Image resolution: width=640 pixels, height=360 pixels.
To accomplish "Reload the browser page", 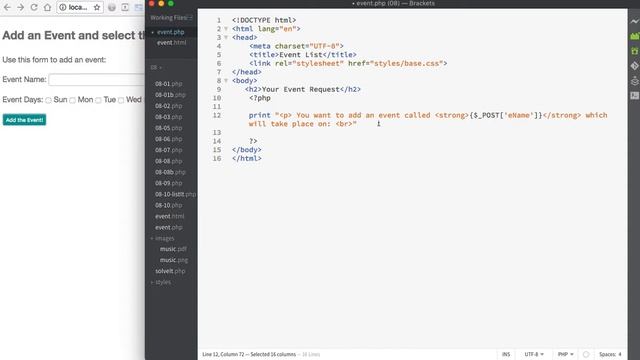I will pyautogui.click(x=34, y=7).
